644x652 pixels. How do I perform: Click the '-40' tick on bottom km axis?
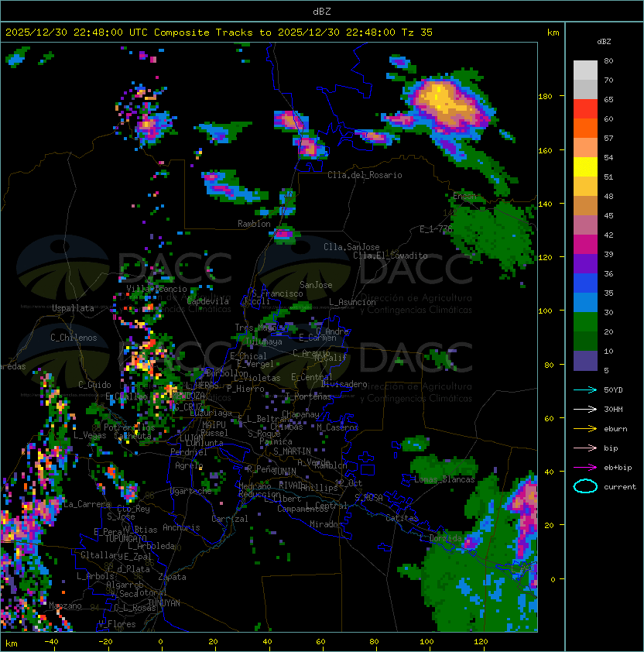pos(51,642)
